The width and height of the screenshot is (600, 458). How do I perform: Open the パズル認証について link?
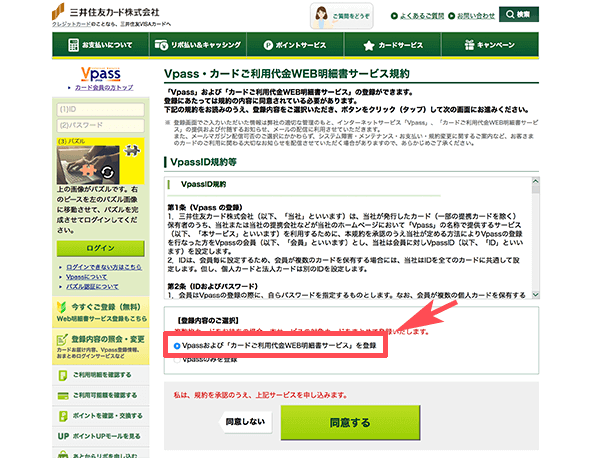point(92,286)
